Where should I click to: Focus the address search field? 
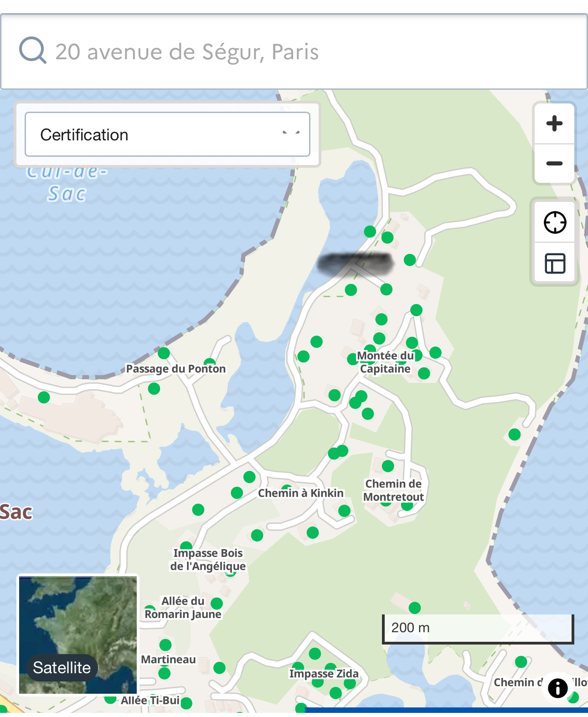(x=294, y=52)
